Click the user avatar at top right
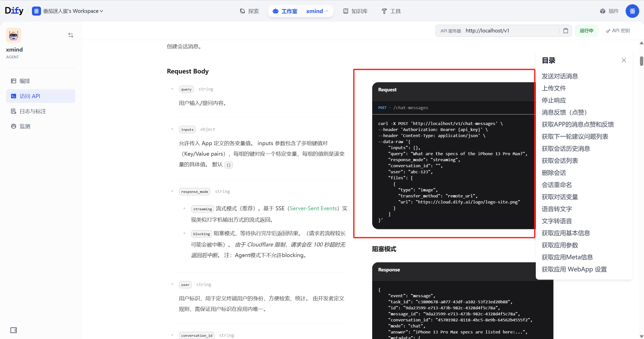 [x=632, y=11]
